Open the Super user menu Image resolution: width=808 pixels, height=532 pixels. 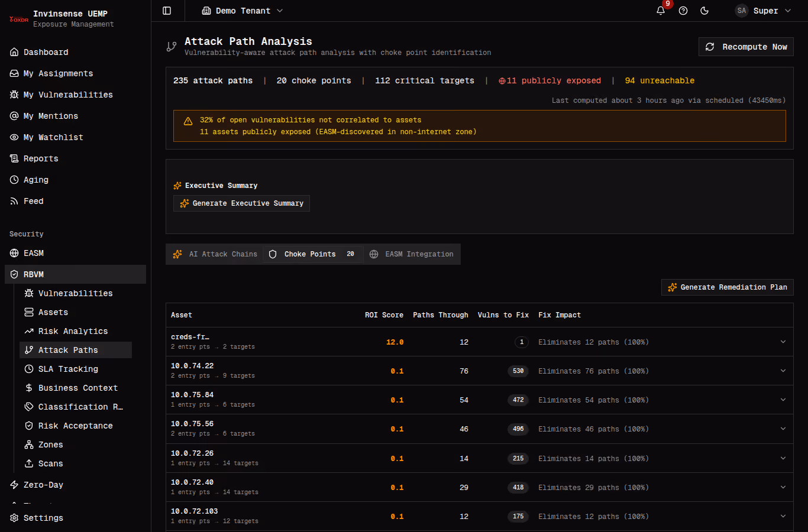coord(762,11)
